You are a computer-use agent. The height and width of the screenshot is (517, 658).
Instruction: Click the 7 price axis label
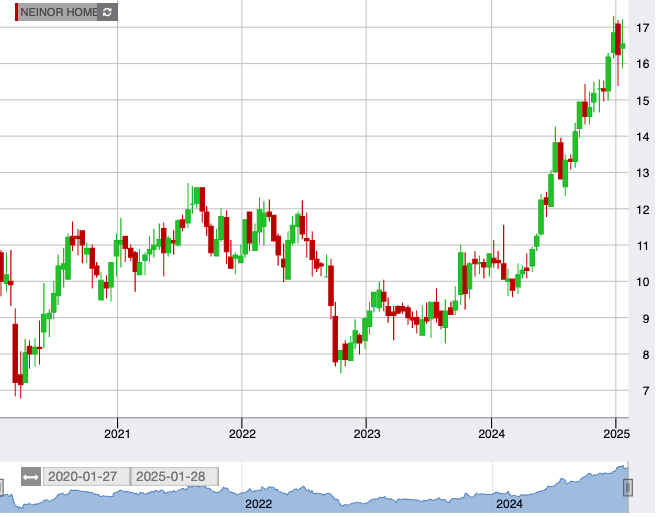click(645, 391)
